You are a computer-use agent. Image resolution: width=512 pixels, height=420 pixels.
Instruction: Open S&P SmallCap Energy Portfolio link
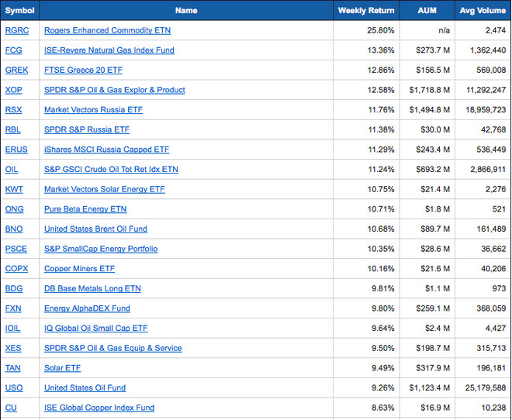(101, 249)
